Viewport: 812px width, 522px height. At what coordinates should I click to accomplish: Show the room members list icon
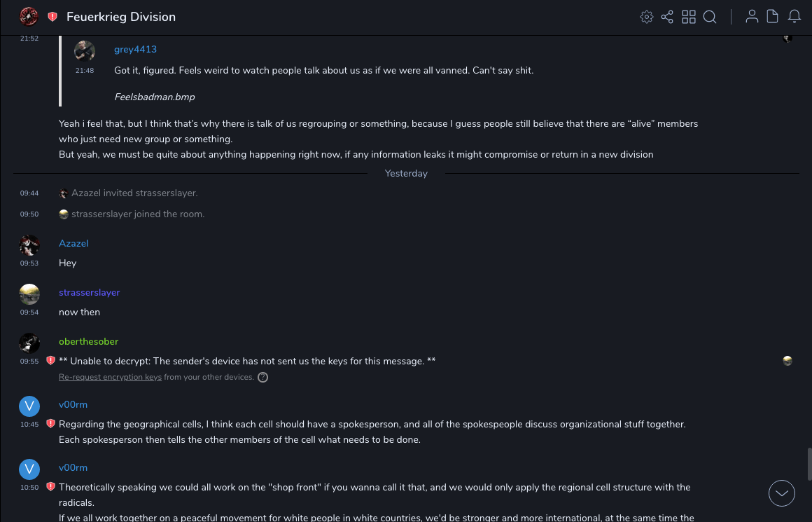(x=752, y=17)
